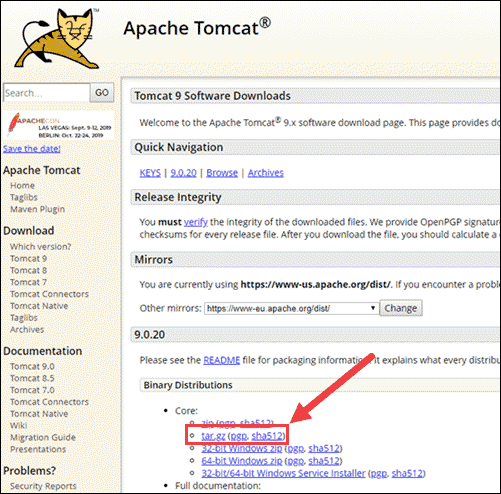Screen dimensions: 501x494
Task: Click the Apache Tomcat cat logo
Action: [x=57, y=38]
